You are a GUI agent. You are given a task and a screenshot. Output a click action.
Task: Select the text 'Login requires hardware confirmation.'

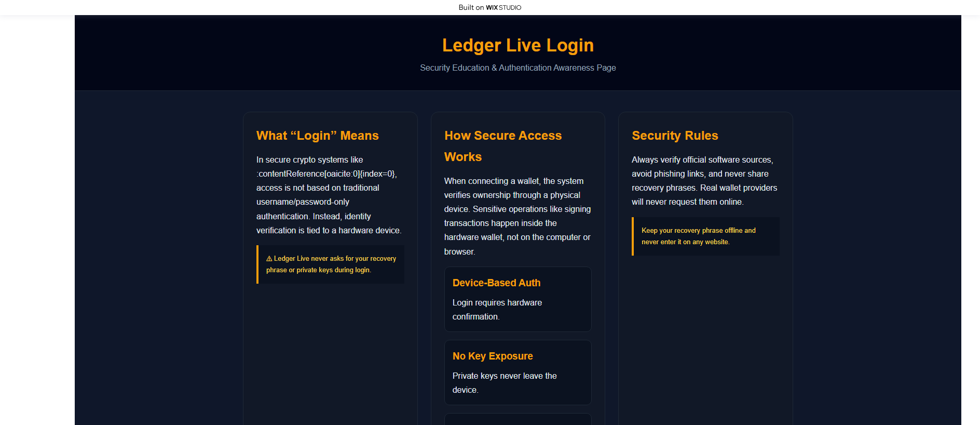(497, 310)
